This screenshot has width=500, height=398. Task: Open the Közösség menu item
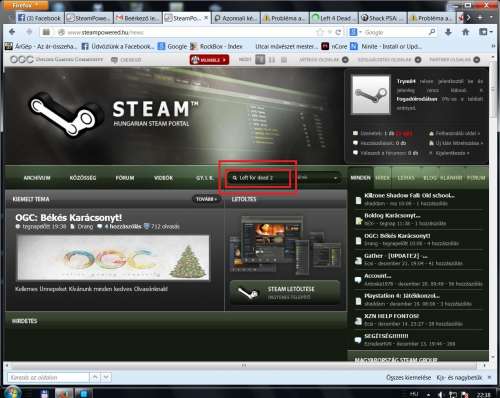(83, 178)
